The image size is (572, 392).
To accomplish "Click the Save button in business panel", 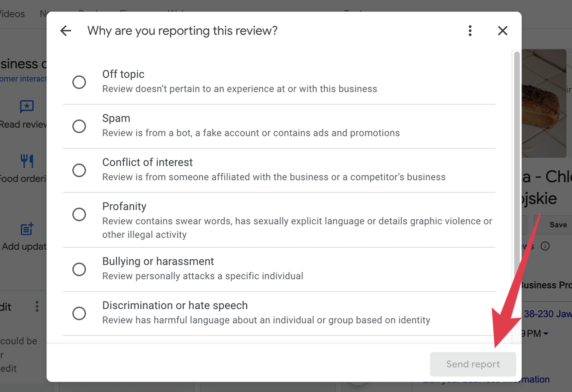I will pyautogui.click(x=558, y=225).
